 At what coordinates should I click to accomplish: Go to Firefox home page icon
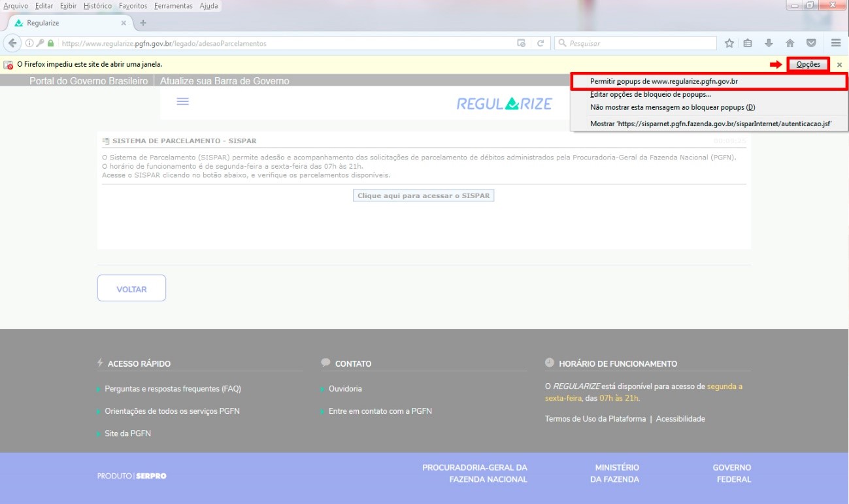coord(790,43)
